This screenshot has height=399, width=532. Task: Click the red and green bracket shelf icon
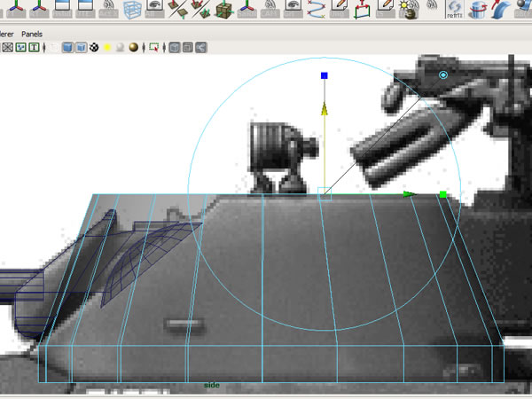tap(364, 9)
